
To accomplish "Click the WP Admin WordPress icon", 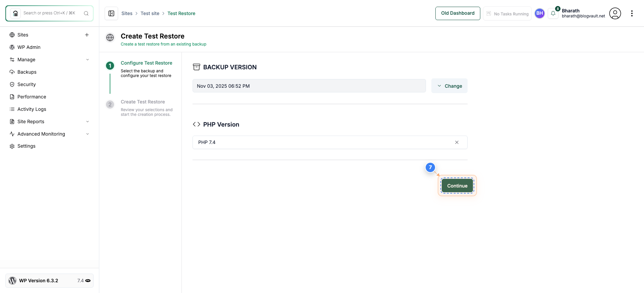I will coord(12,47).
